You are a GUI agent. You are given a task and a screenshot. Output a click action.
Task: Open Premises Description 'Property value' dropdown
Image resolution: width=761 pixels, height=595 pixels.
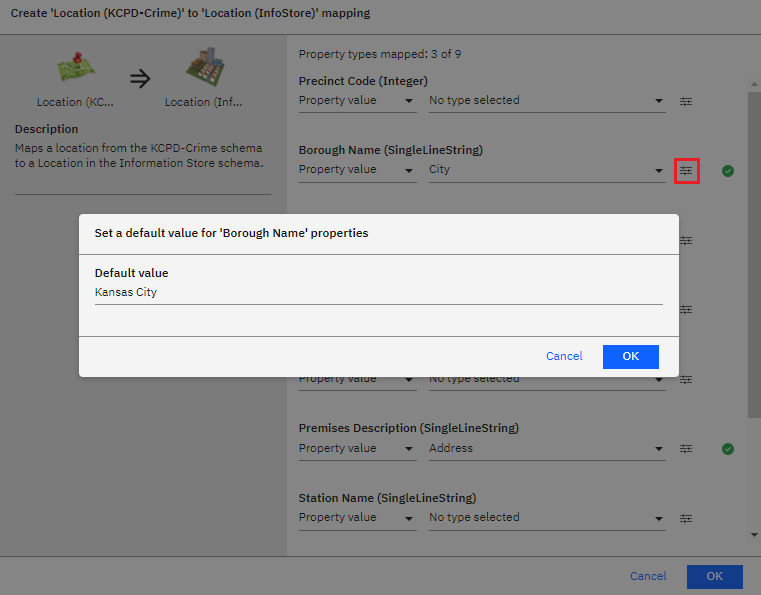[357, 449]
